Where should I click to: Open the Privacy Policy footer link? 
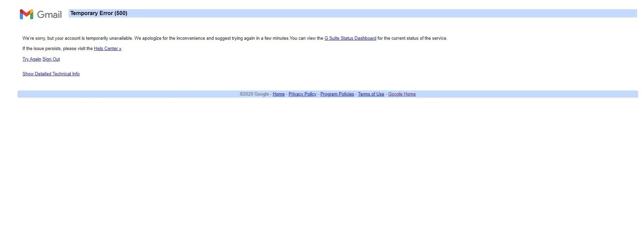(302, 94)
